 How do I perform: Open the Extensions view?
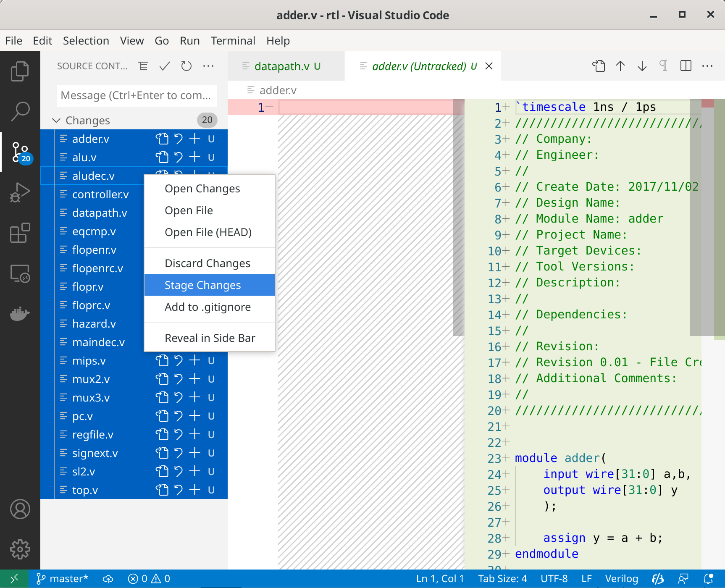(x=20, y=233)
